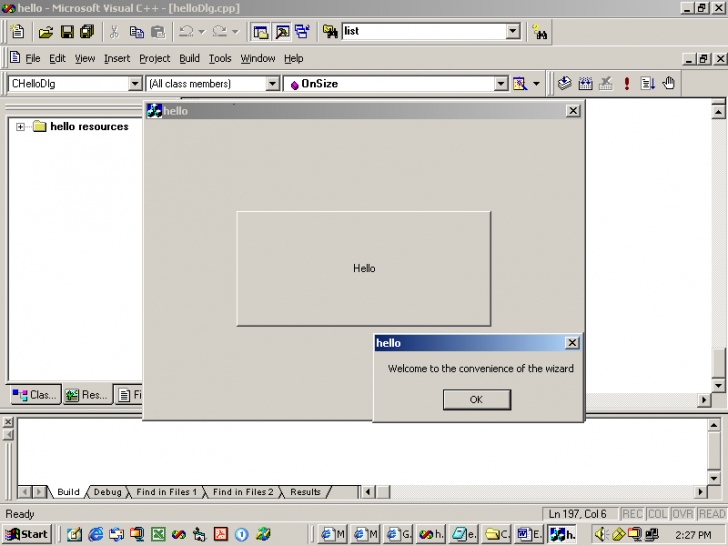Click the Copy icon in toolbar
The width and height of the screenshot is (728, 546).
tap(136, 32)
